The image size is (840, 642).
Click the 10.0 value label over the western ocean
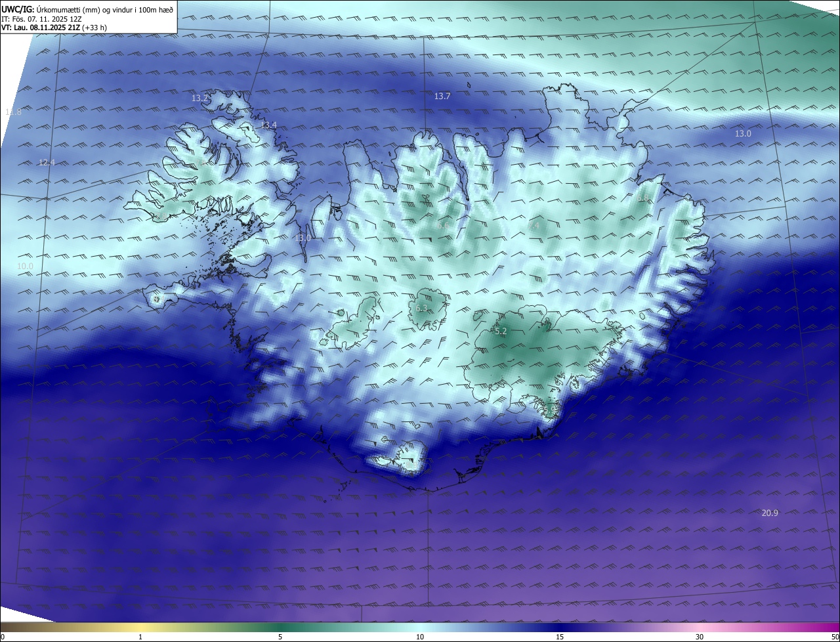(x=25, y=266)
